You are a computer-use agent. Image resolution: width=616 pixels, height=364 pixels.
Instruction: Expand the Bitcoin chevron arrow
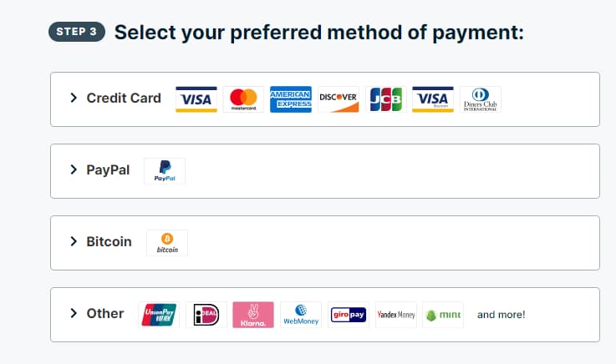pyautogui.click(x=74, y=242)
